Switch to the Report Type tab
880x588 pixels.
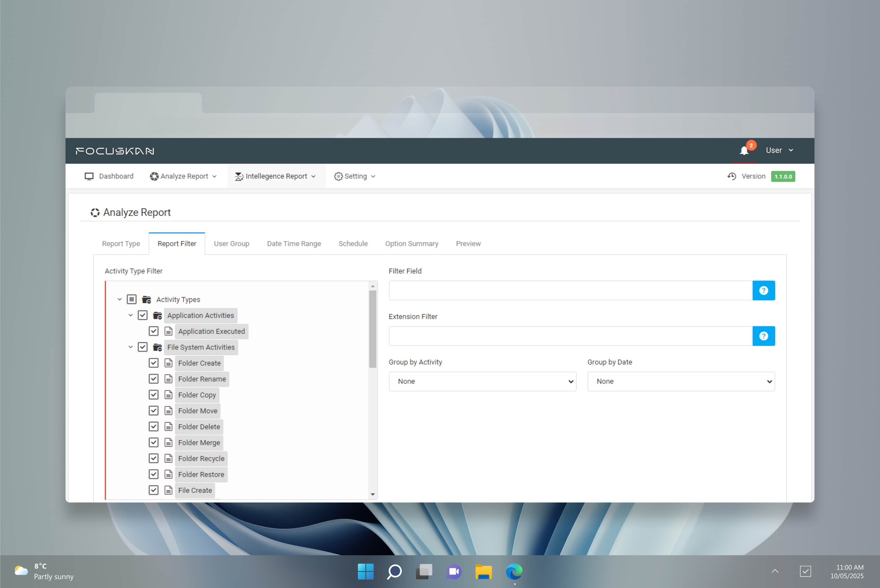(x=121, y=244)
